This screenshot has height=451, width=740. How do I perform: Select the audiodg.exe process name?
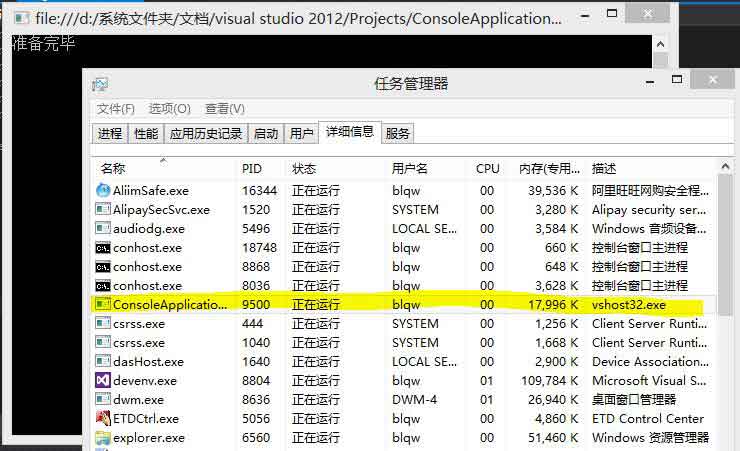click(149, 229)
